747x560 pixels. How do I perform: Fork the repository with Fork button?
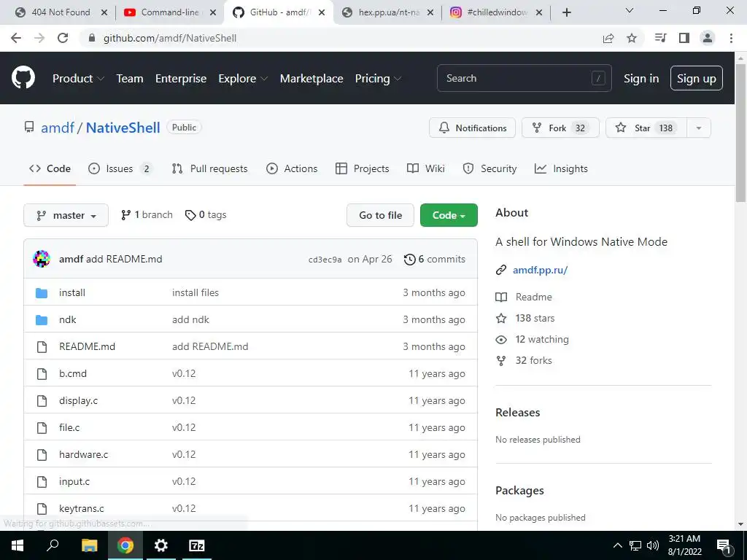(x=560, y=128)
